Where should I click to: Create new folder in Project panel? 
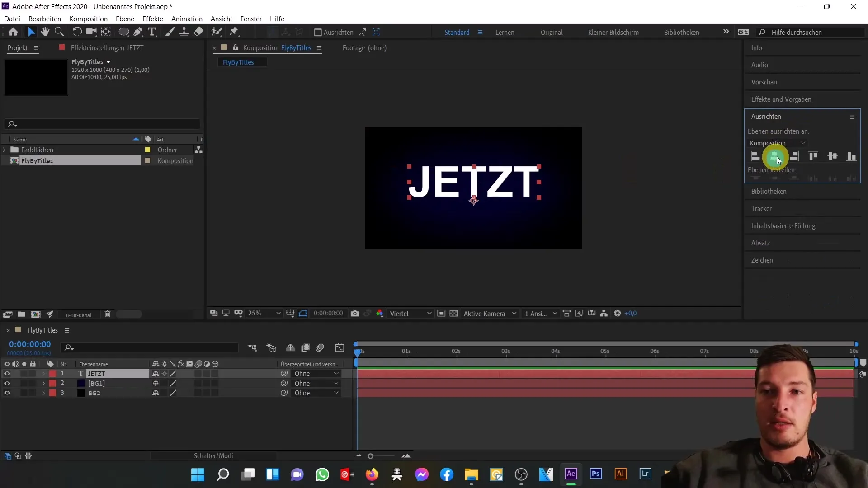(21, 314)
